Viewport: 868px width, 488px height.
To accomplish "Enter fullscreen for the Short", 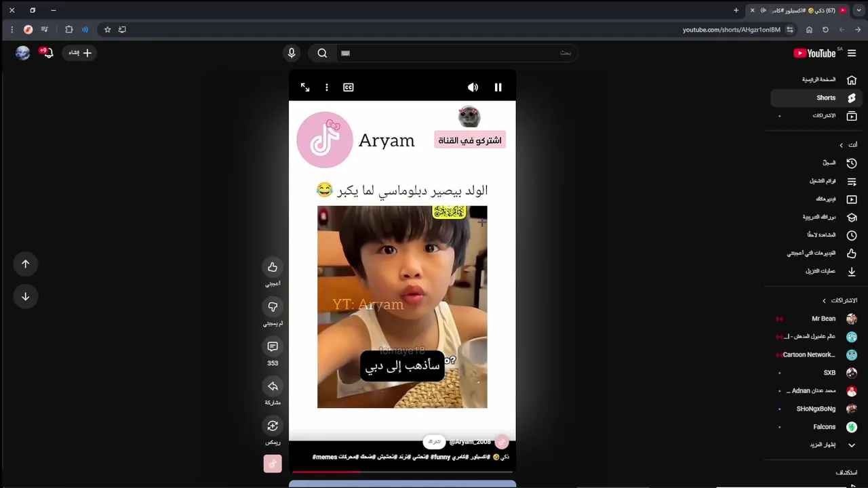I will [305, 87].
